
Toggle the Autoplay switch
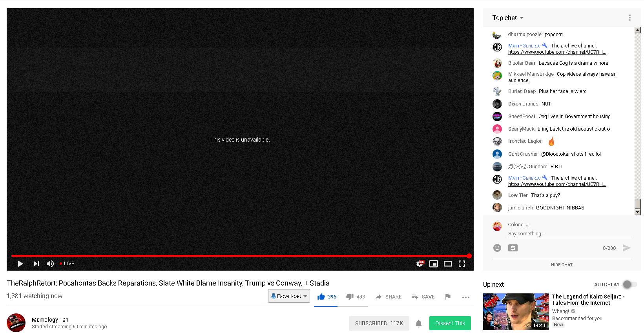(x=629, y=284)
